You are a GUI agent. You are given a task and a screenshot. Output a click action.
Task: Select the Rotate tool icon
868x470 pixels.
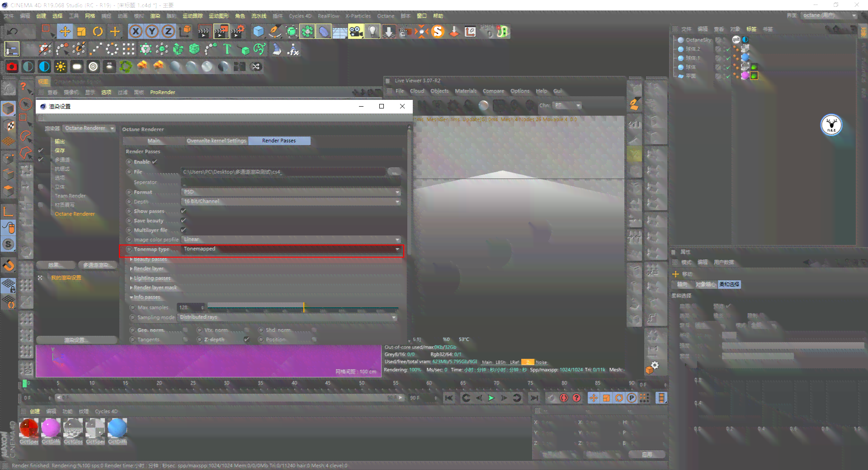(98, 32)
